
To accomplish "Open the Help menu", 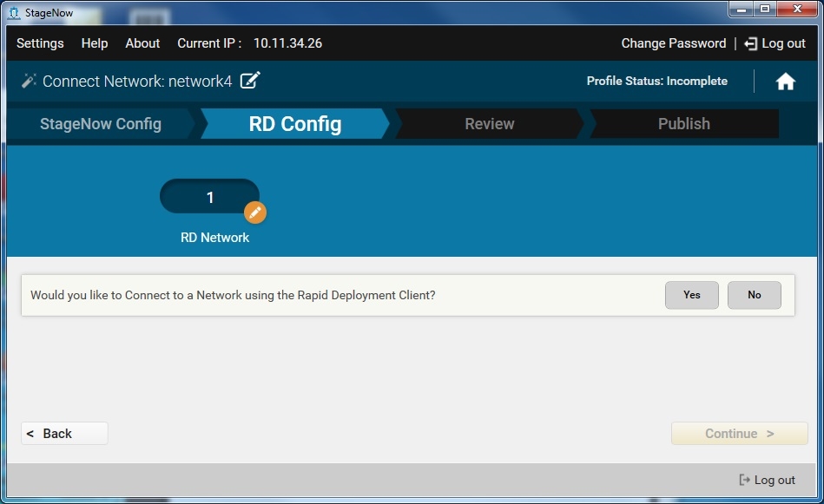I will click(x=95, y=43).
